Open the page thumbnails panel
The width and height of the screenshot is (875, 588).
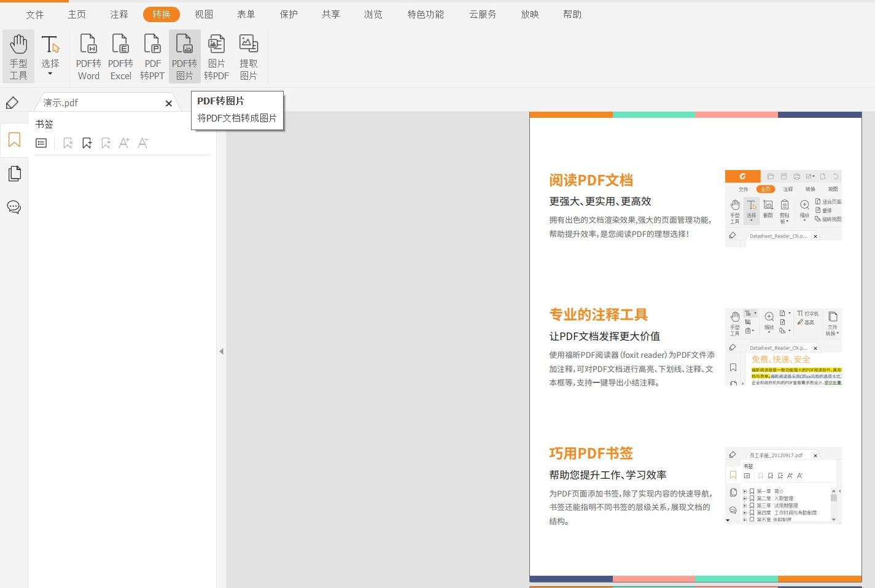point(14,173)
